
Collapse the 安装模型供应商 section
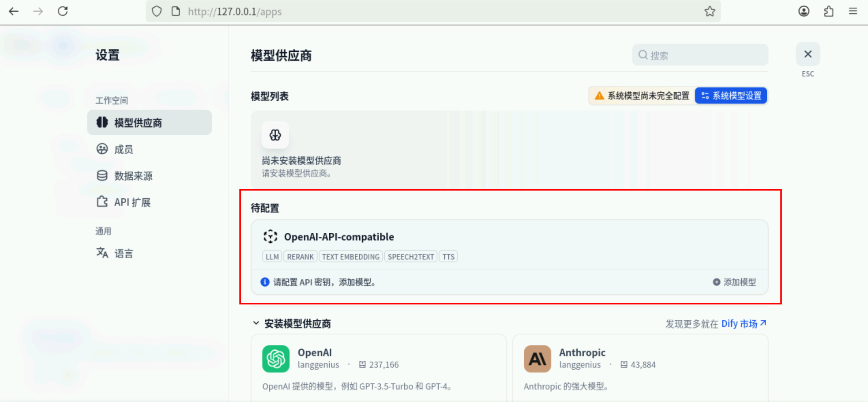click(256, 324)
